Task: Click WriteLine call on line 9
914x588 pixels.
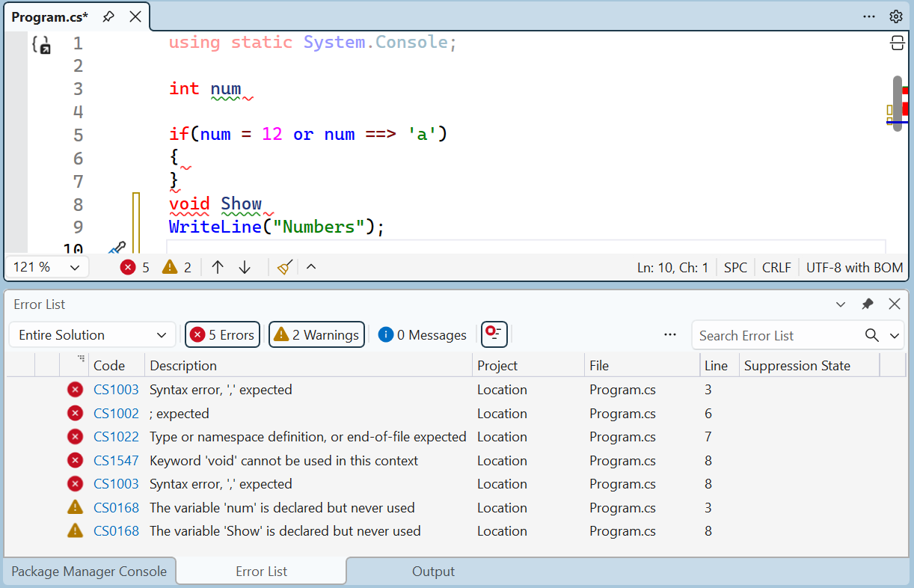Action: [x=215, y=227]
